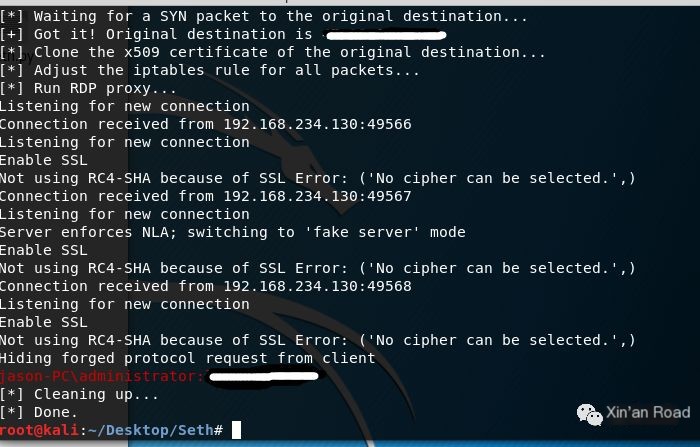This screenshot has width=700, height=447.
Task: Click the 'Cleaning up...' line
Action: 79,394
